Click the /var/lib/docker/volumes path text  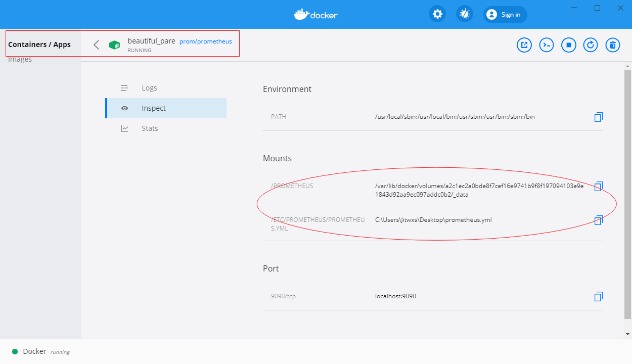[479, 190]
